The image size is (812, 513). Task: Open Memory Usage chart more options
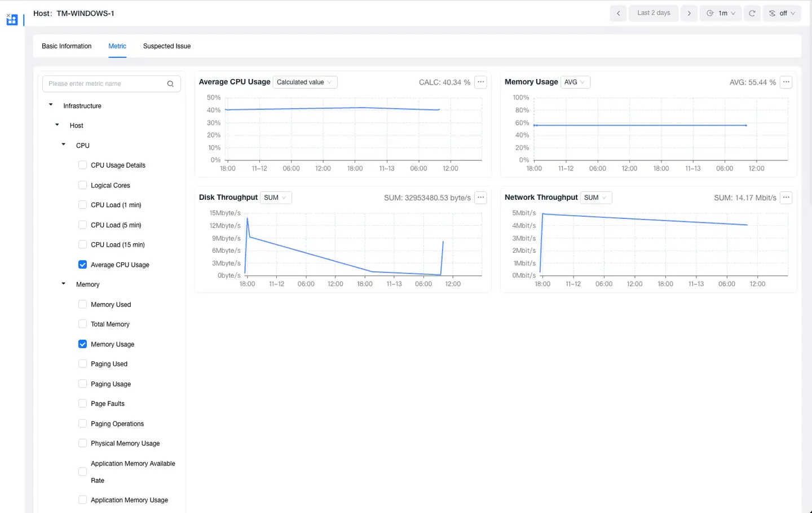click(x=786, y=82)
